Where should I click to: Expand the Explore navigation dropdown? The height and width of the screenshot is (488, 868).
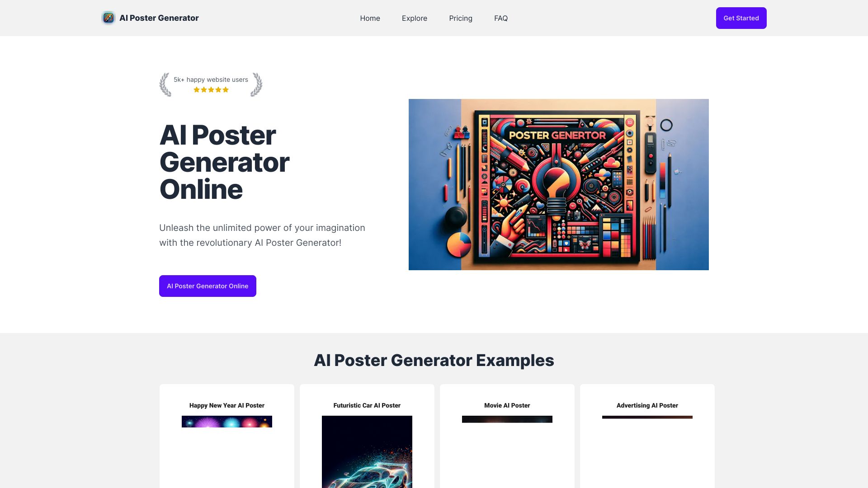414,18
